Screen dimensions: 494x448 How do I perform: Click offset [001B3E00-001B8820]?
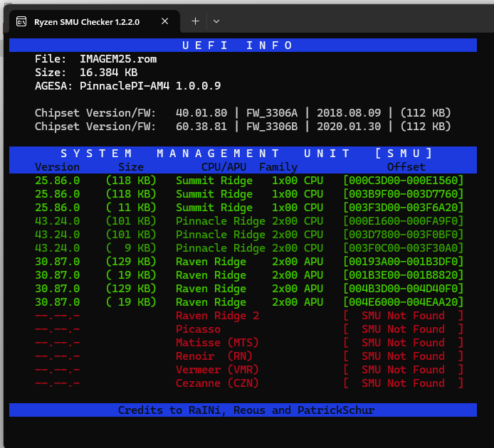pos(404,275)
